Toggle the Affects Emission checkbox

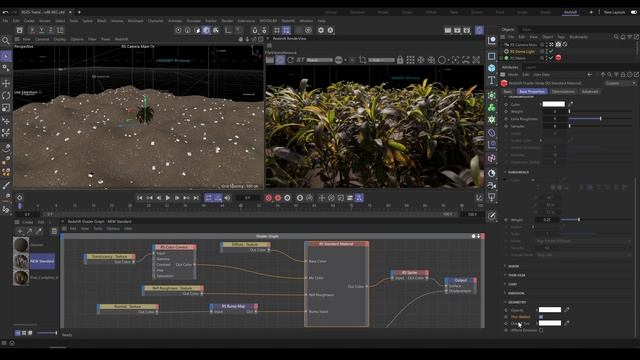coord(541,330)
